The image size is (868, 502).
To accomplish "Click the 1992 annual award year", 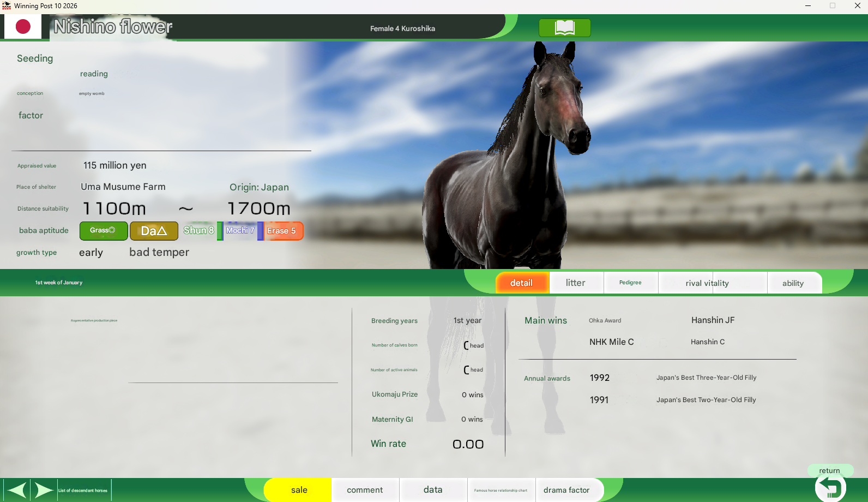I will pos(600,378).
